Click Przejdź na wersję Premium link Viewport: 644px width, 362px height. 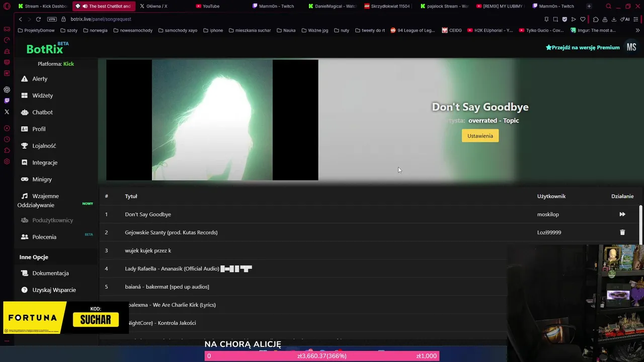click(x=583, y=47)
